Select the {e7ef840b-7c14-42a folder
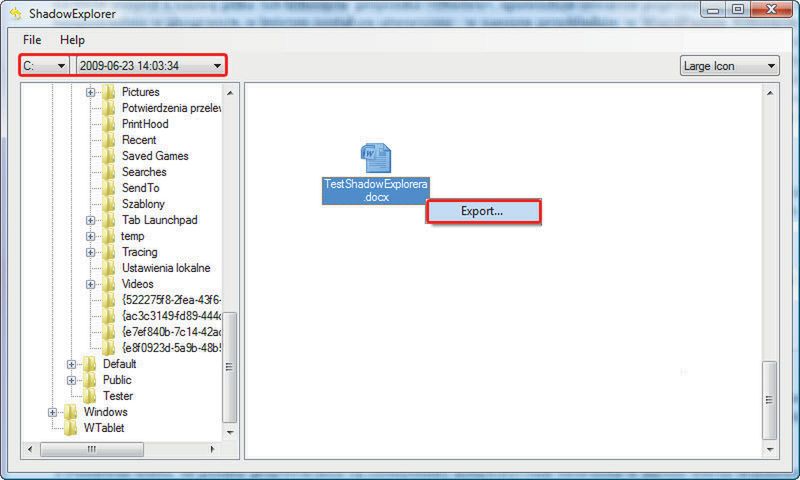800x480 pixels. tap(171, 332)
